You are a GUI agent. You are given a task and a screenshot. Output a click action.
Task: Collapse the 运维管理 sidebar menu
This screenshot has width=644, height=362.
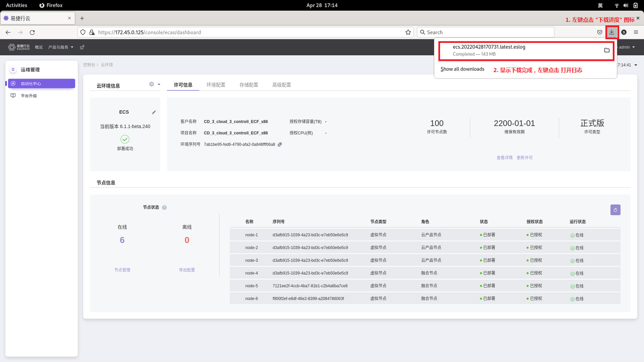tap(13, 70)
